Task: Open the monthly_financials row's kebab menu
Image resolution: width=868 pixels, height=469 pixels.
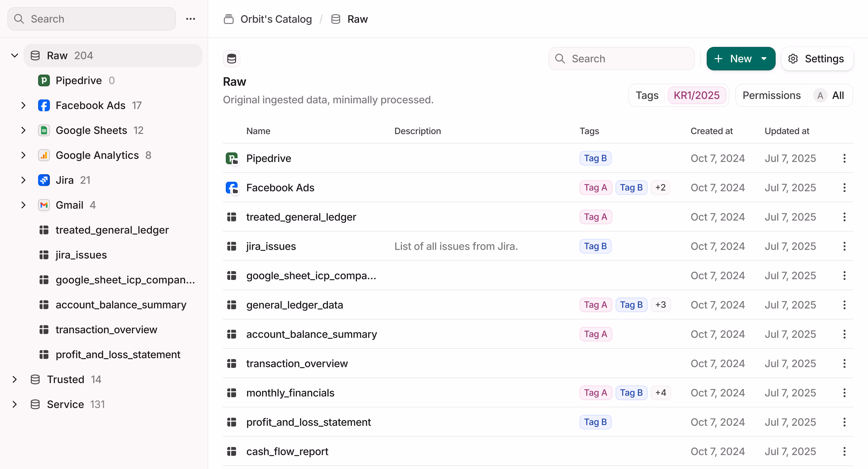Action: pyautogui.click(x=844, y=393)
